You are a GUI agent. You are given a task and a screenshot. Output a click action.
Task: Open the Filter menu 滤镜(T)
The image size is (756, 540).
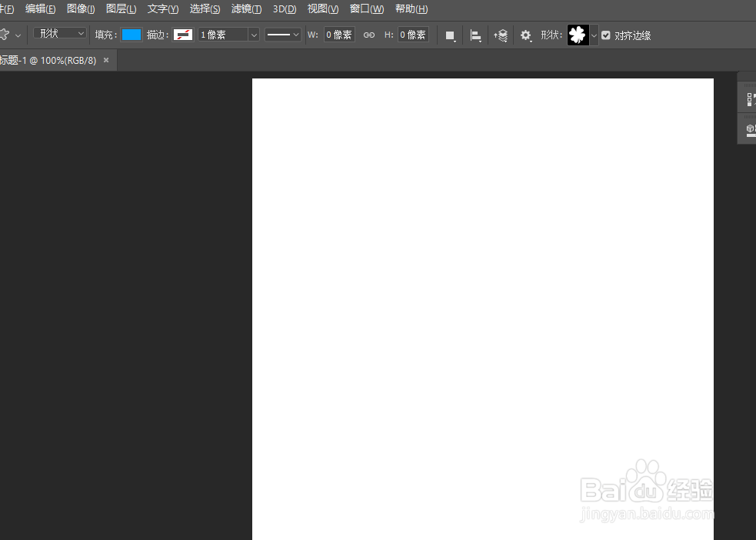pos(246,9)
